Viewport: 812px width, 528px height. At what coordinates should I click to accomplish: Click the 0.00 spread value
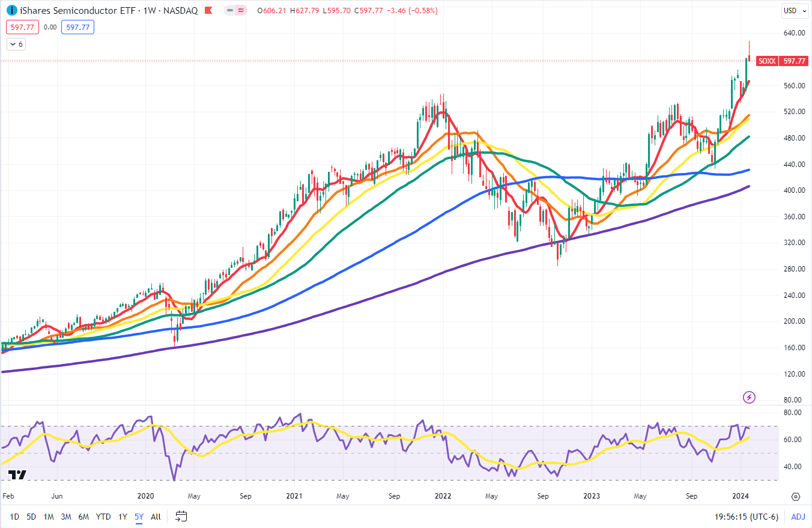tap(50, 27)
